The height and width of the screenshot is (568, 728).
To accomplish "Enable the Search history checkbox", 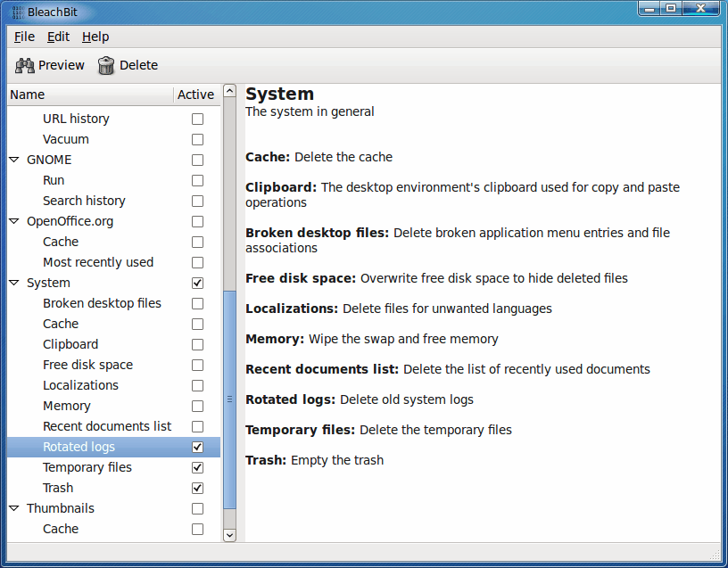I will point(197,201).
